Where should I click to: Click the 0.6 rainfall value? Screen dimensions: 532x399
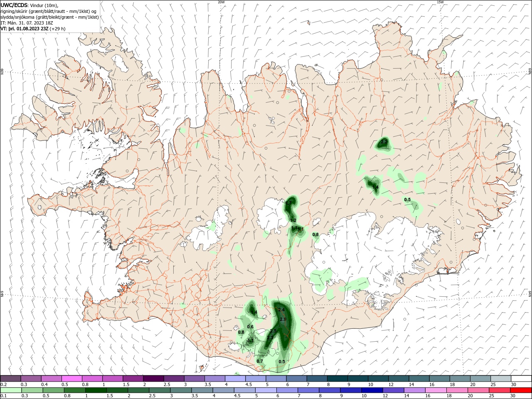click(250, 327)
